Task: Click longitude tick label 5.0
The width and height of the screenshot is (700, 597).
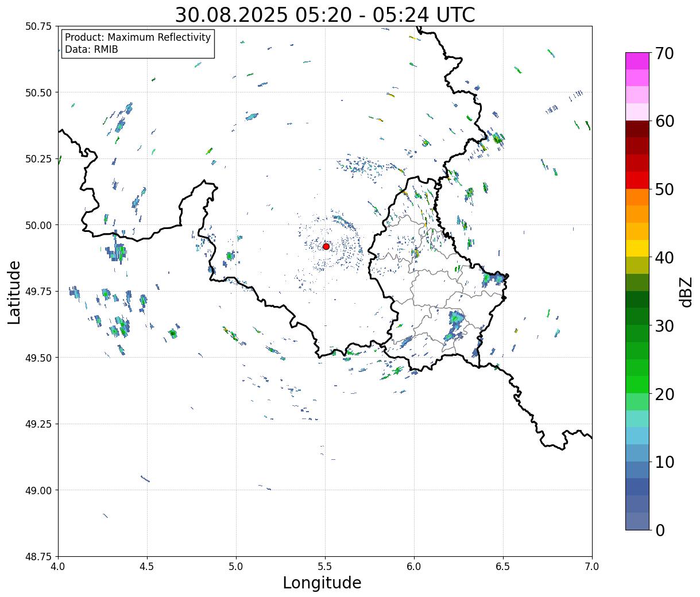Action: pyautogui.click(x=236, y=567)
